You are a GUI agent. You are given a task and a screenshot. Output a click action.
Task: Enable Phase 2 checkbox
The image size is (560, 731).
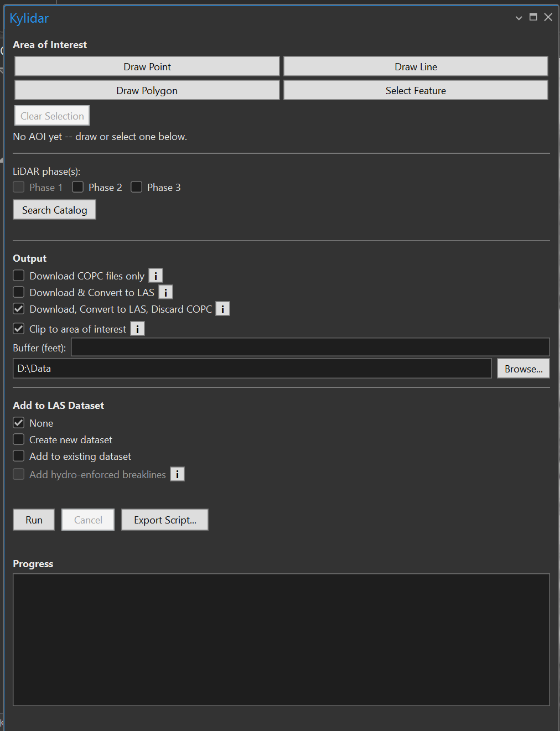[x=78, y=187]
